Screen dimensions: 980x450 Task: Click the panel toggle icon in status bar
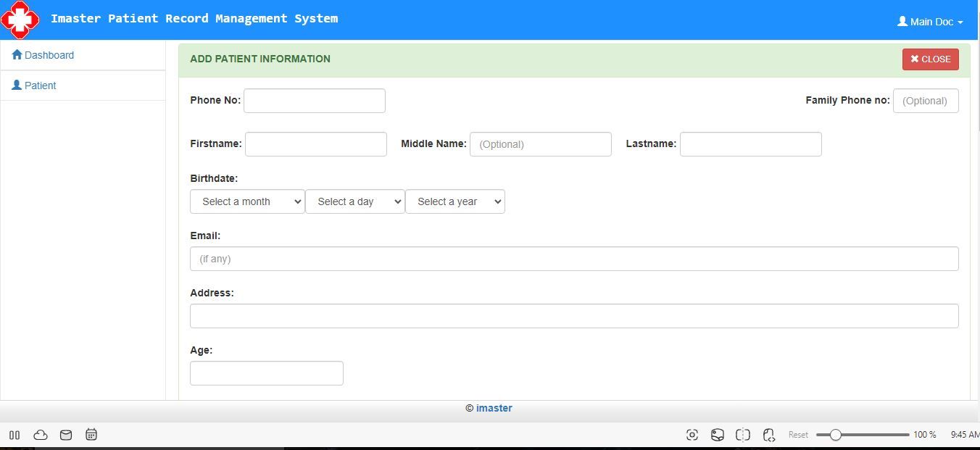[14, 435]
